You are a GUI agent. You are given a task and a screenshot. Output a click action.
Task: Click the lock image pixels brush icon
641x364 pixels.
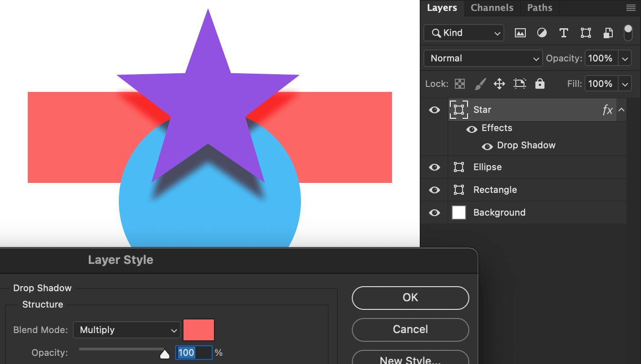[x=480, y=84]
